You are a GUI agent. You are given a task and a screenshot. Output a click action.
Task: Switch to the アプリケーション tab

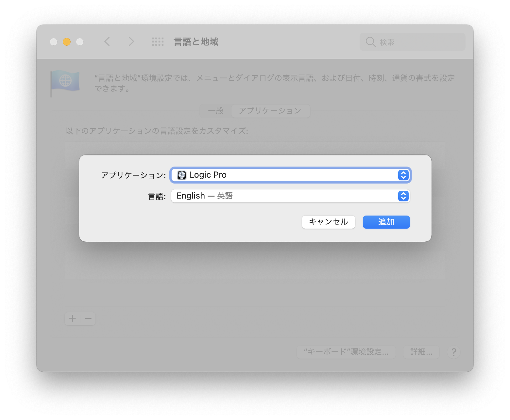point(270,111)
